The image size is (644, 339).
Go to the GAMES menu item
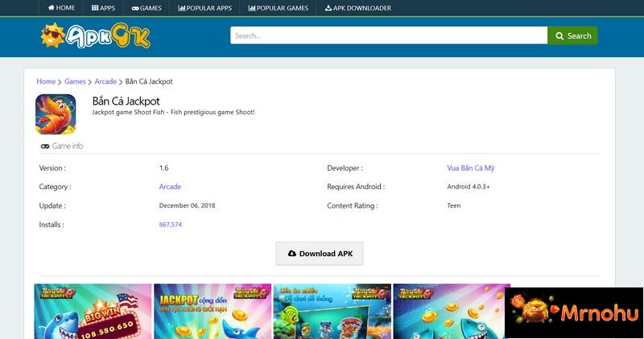point(147,8)
